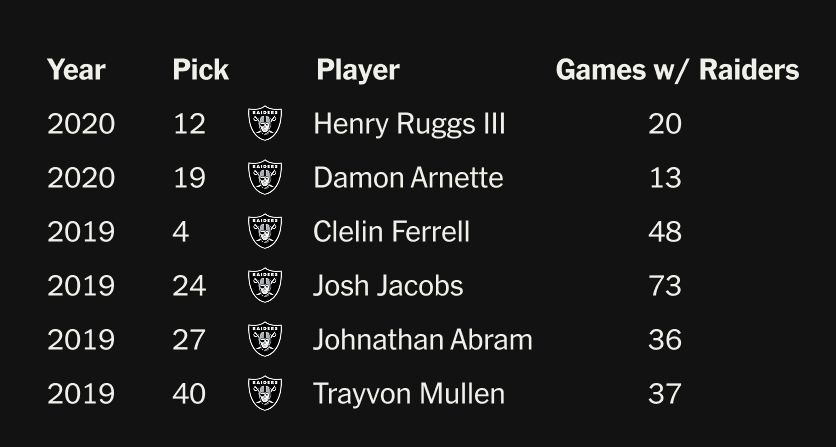Screen dimensions: 836x447
Task: Click the Pick column header
Action: (200, 70)
